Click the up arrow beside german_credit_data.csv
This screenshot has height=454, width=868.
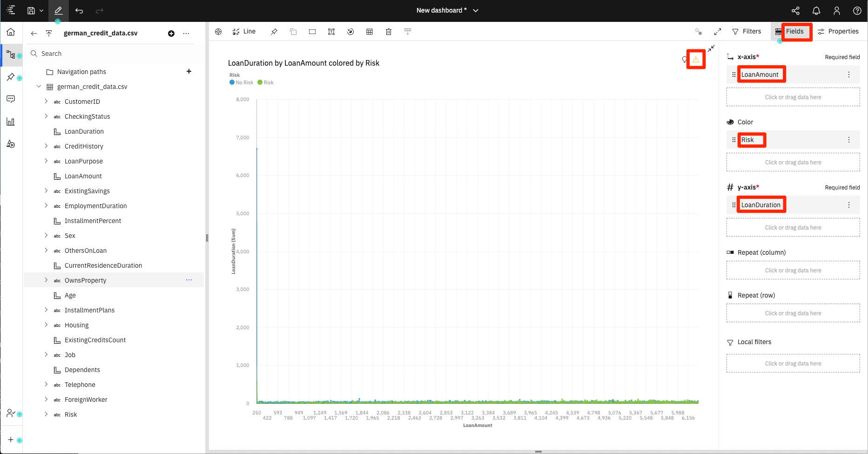(49, 33)
